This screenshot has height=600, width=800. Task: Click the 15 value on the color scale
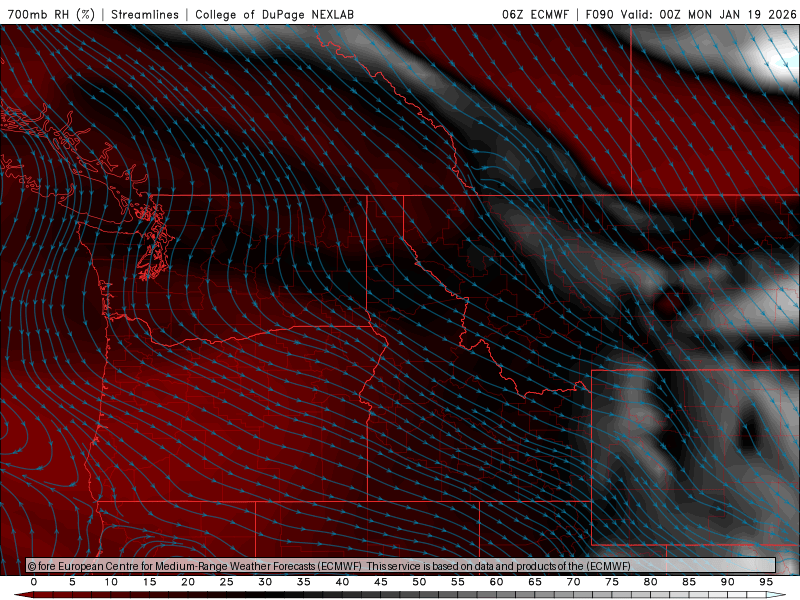click(149, 582)
